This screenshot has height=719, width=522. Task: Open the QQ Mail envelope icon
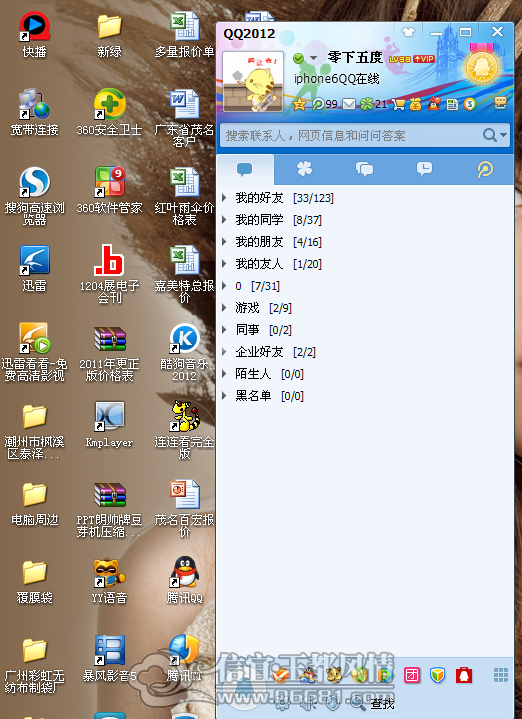(349, 105)
